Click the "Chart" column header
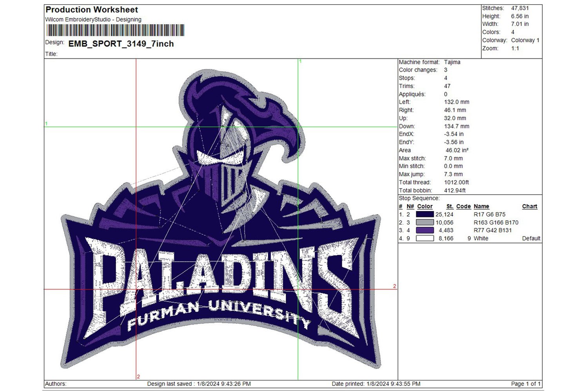The height and width of the screenshot is (391, 588). pyautogui.click(x=530, y=206)
